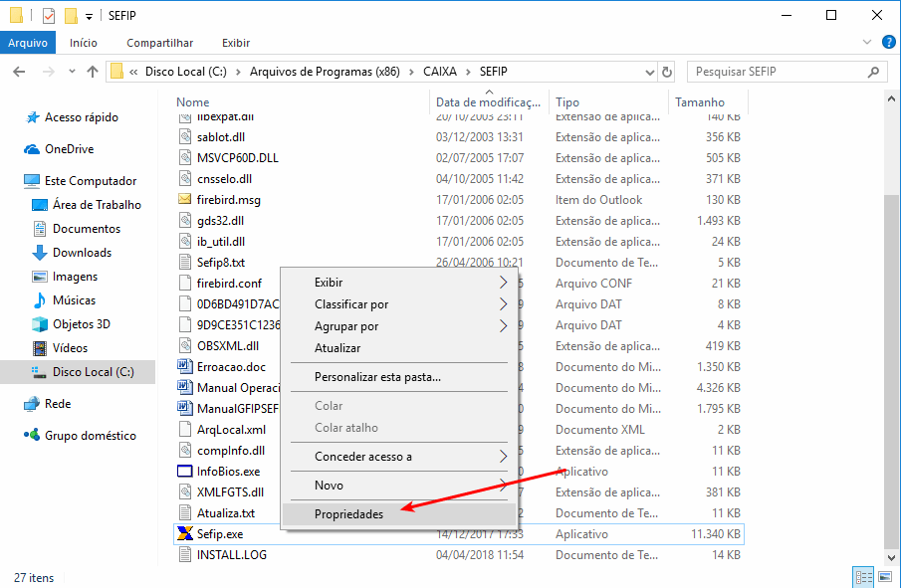Screen dimensions: 901x588
Task: Select the sablot.dll file icon
Action: (x=184, y=136)
